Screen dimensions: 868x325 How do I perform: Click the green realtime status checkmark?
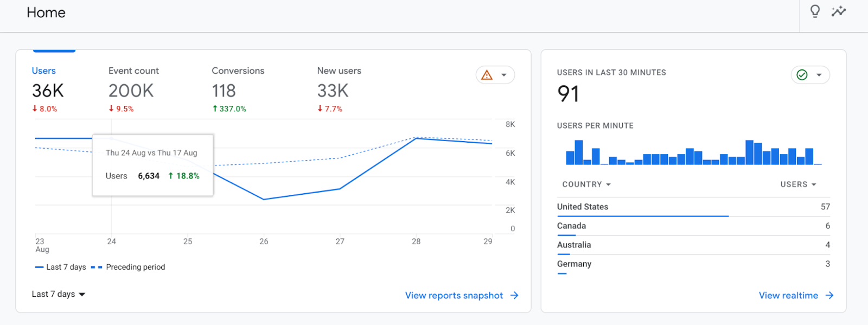(x=802, y=75)
